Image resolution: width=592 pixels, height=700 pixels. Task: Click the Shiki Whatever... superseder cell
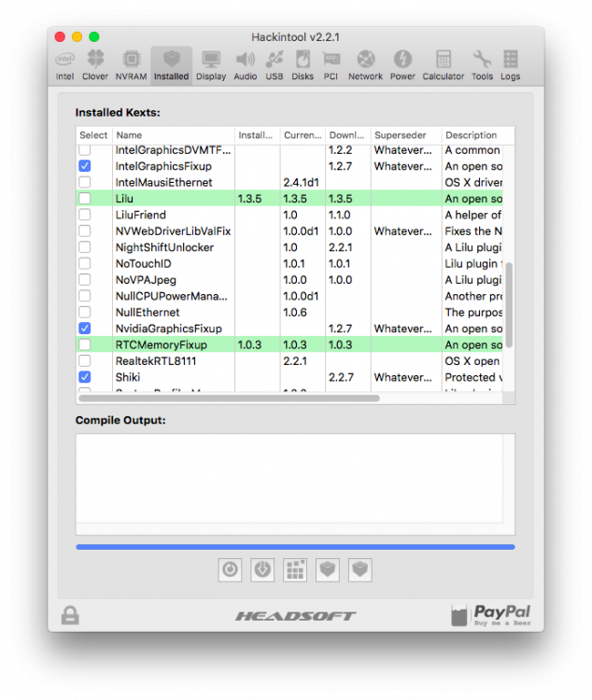click(403, 378)
